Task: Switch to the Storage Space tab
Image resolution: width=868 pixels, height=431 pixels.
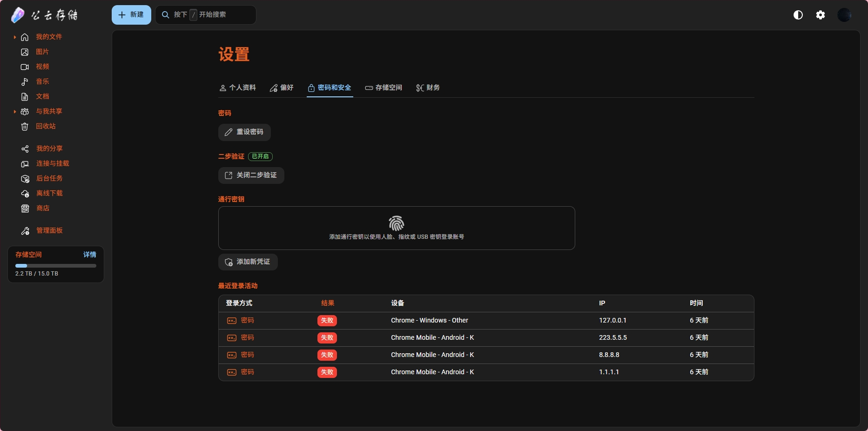Action: click(x=384, y=88)
